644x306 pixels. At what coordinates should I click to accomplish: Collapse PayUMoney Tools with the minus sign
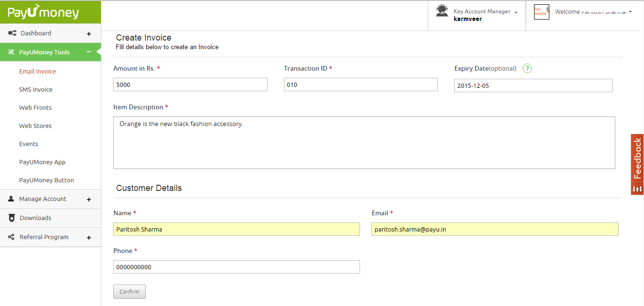[89, 52]
